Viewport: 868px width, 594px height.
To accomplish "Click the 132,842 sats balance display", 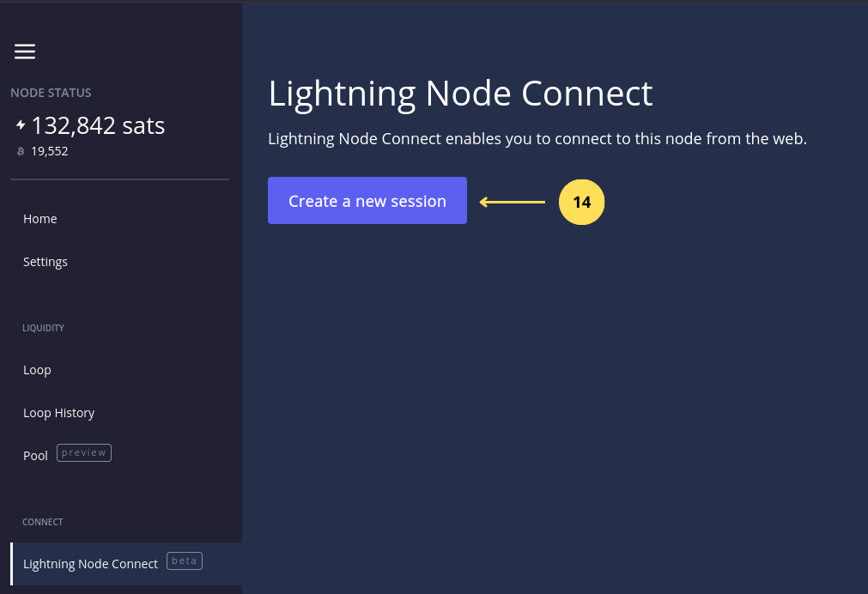I will click(x=98, y=125).
